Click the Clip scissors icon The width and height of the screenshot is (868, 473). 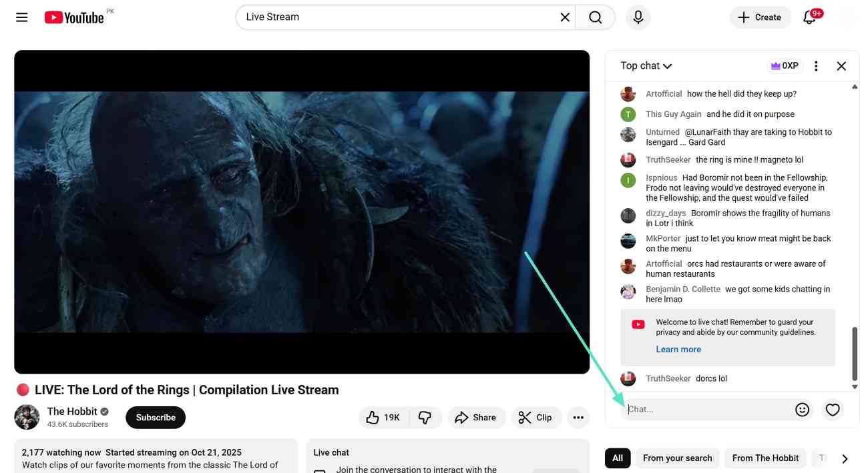click(536, 417)
